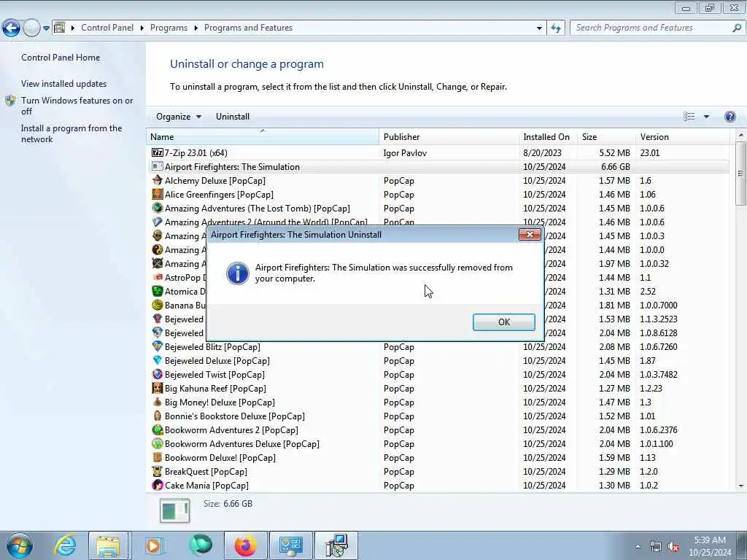The width and height of the screenshot is (747, 560).
Task: Click BreakQuest [PopCap] icon
Action: tap(158, 472)
